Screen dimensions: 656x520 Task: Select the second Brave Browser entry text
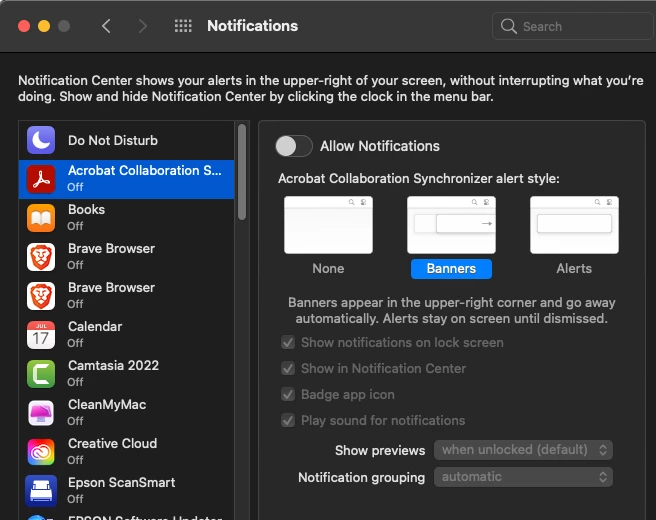tap(111, 287)
